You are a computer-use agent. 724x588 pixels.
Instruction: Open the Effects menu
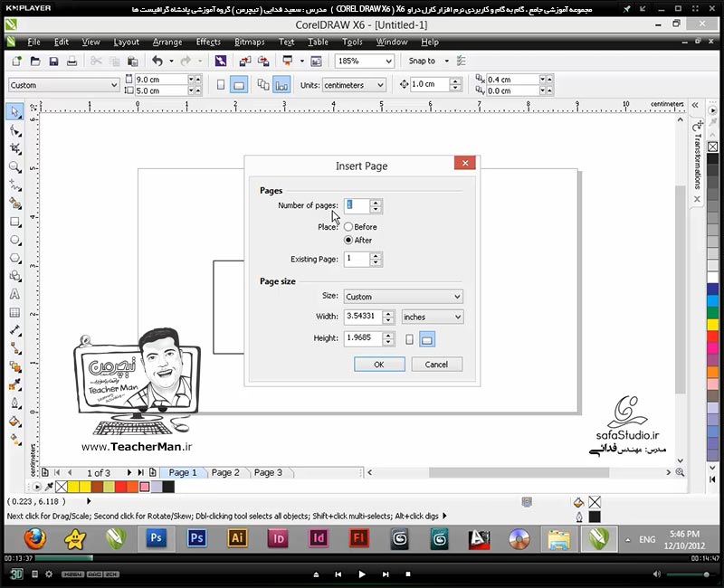[x=208, y=42]
